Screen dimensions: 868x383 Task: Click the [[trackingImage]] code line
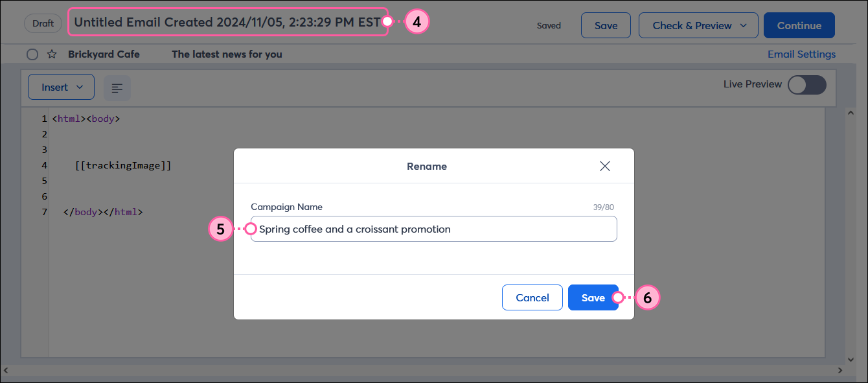pyautogui.click(x=123, y=165)
